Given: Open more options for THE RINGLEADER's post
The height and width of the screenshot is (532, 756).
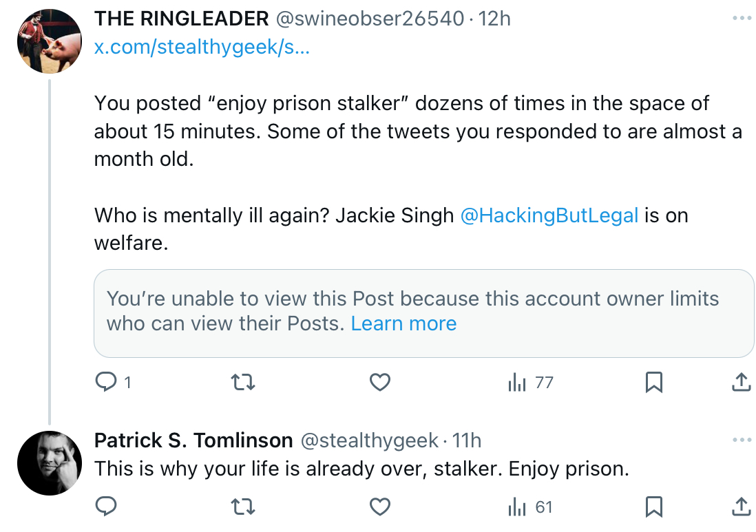Looking at the screenshot, I should (x=742, y=19).
